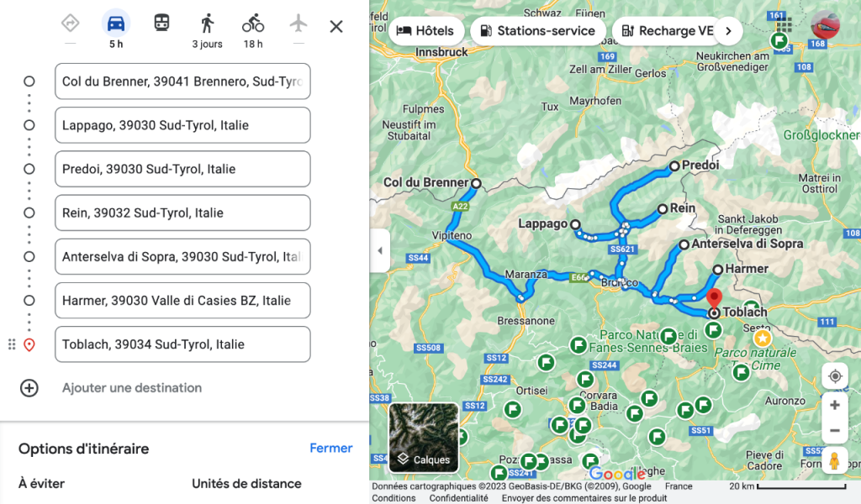Click the Innsbruck city label
The image size is (861, 504).
[441, 52]
